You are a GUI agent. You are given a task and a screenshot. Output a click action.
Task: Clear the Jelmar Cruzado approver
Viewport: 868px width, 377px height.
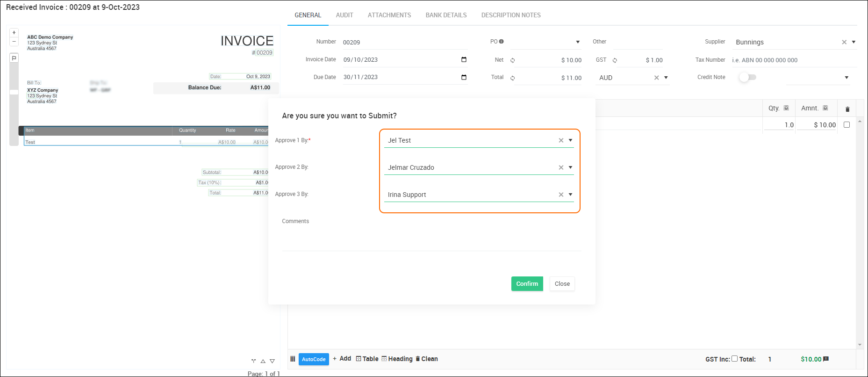coord(561,167)
